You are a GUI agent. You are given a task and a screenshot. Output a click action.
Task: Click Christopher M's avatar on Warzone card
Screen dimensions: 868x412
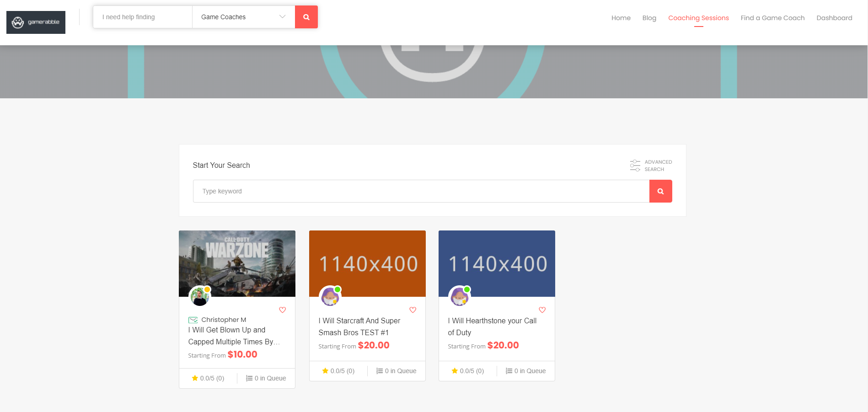click(x=200, y=296)
